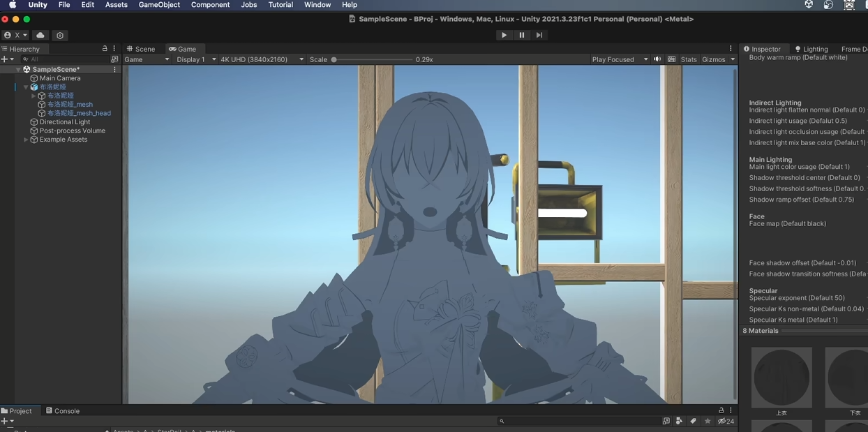Toggle the Hierarchy panel lock
Image resolution: width=868 pixels, height=432 pixels.
pyautogui.click(x=105, y=49)
